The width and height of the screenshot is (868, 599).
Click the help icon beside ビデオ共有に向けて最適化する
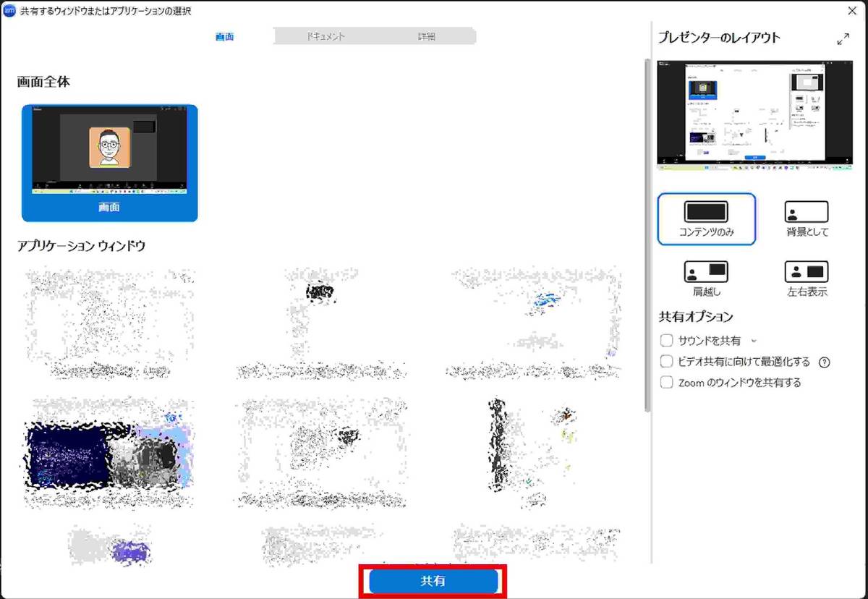click(823, 362)
